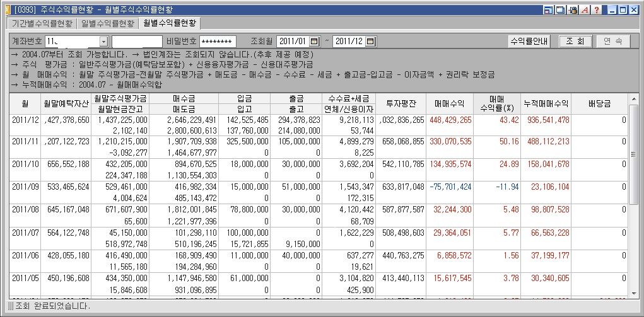This screenshot has height=317, width=644.
Task: Click the padlock screen-lock icon
Action: [x=573, y=10]
